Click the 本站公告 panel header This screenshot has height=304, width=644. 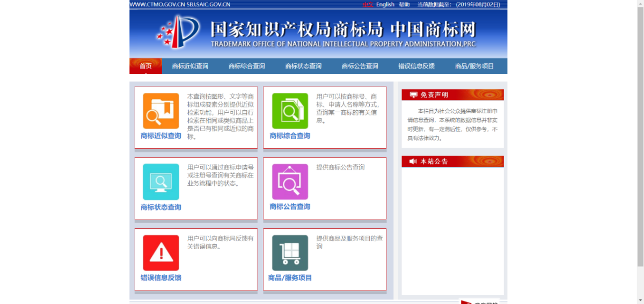click(452, 161)
